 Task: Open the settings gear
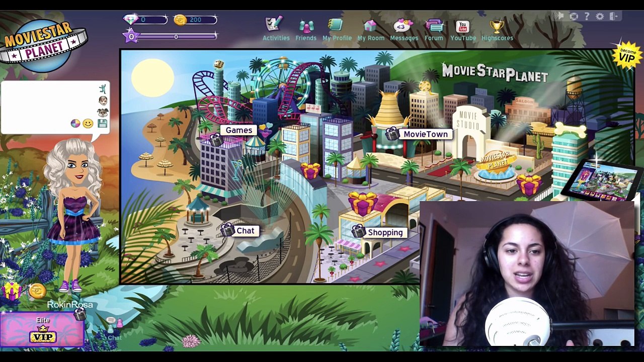(x=600, y=17)
